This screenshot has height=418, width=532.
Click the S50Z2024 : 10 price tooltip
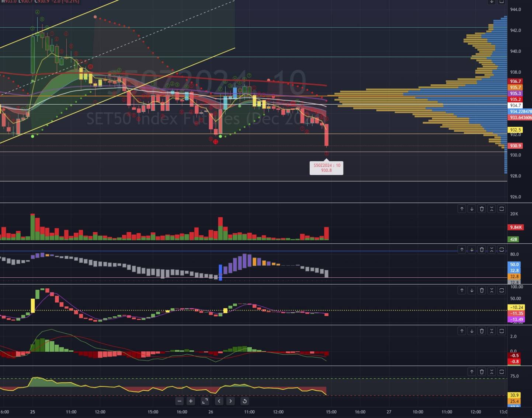[x=327, y=168]
